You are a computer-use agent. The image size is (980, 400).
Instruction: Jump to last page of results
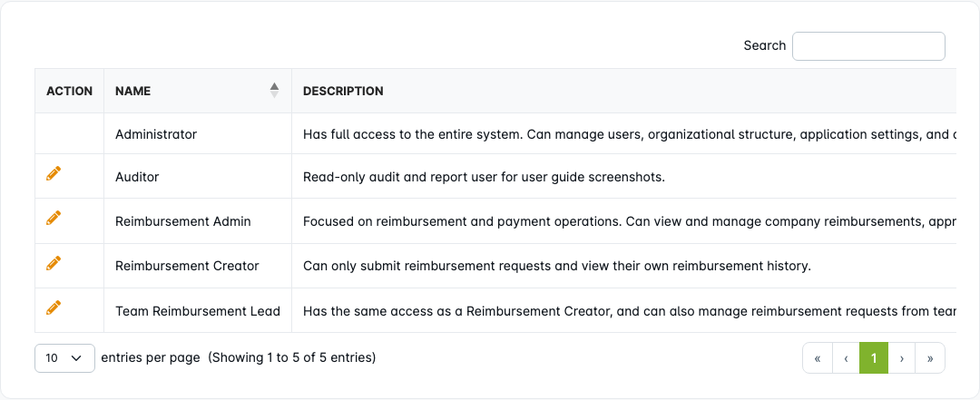click(930, 358)
